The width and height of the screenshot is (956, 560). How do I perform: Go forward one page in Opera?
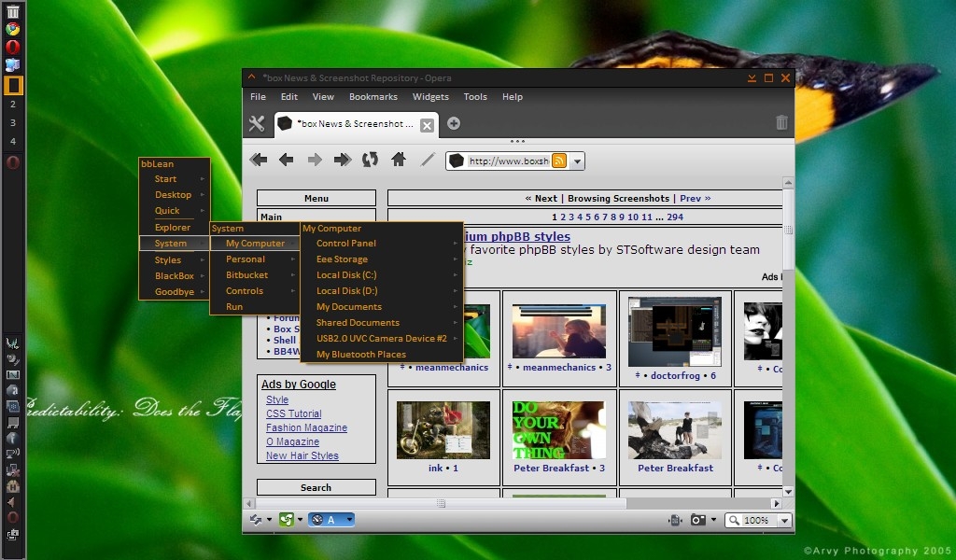[315, 160]
